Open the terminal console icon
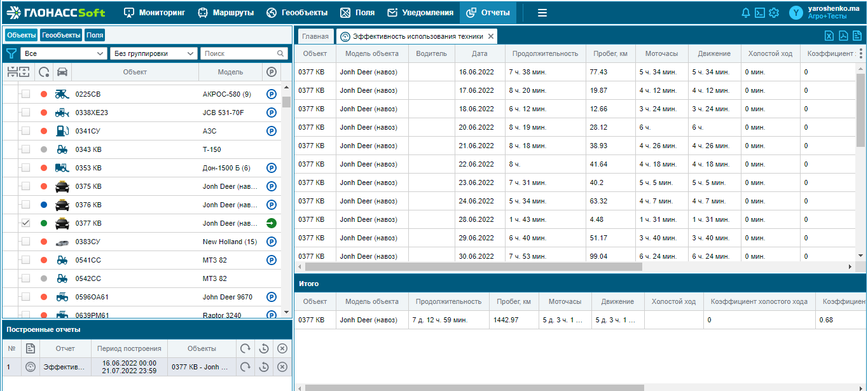The image size is (868, 391). pyautogui.click(x=759, y=13)
